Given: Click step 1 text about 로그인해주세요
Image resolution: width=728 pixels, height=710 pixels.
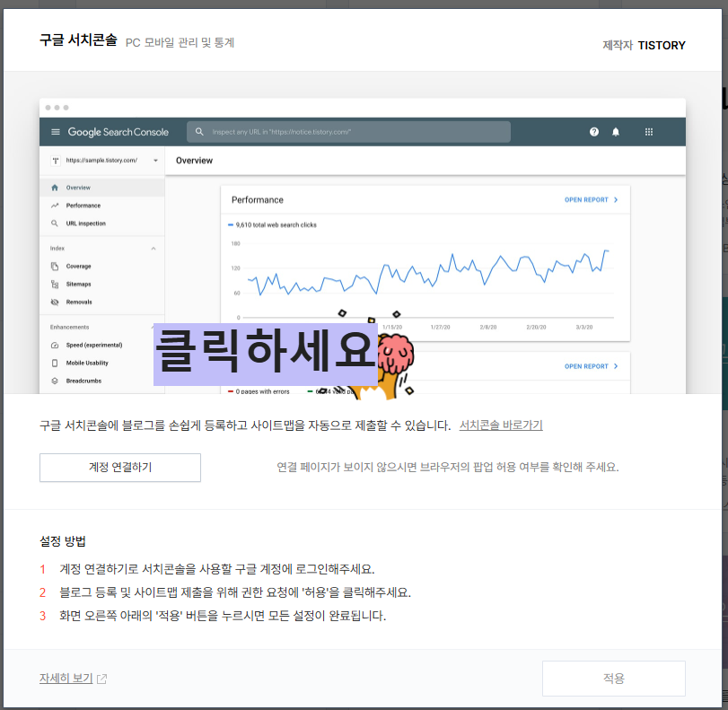Looking at the screenshot, I should 217,569.
